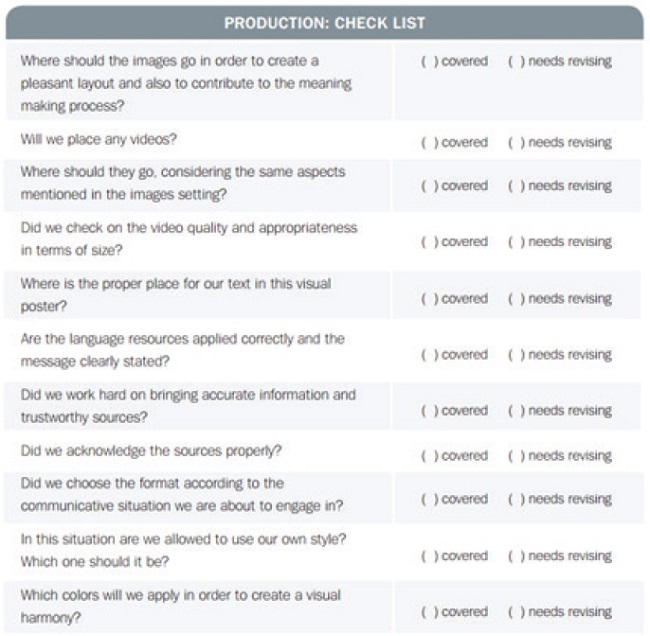Check 'covered' for format and communicative situation
650x636 pixels.
[426, 499]
